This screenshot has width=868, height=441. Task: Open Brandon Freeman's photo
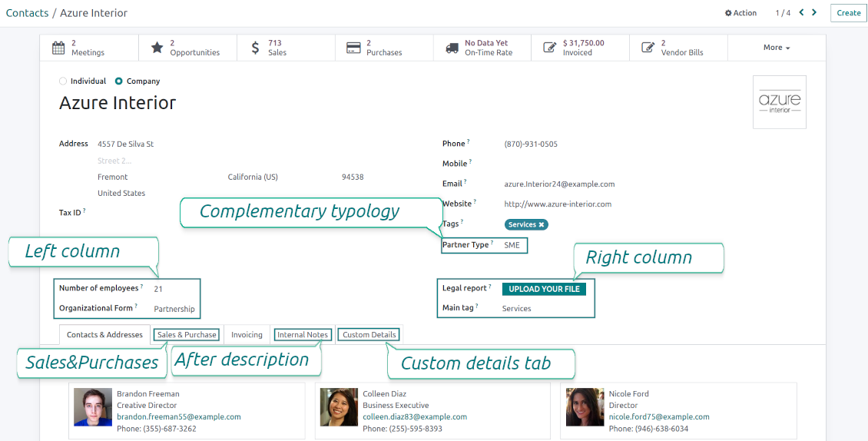point(93,407)
